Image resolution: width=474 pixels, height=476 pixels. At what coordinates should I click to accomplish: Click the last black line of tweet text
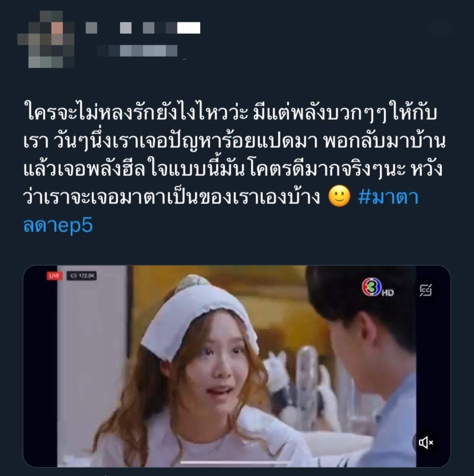[x=172, y=197]
